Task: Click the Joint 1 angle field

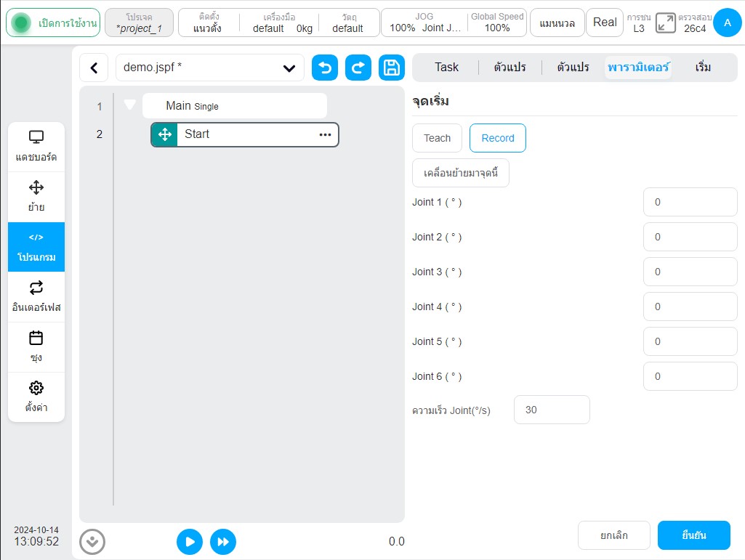Action: 690,202
